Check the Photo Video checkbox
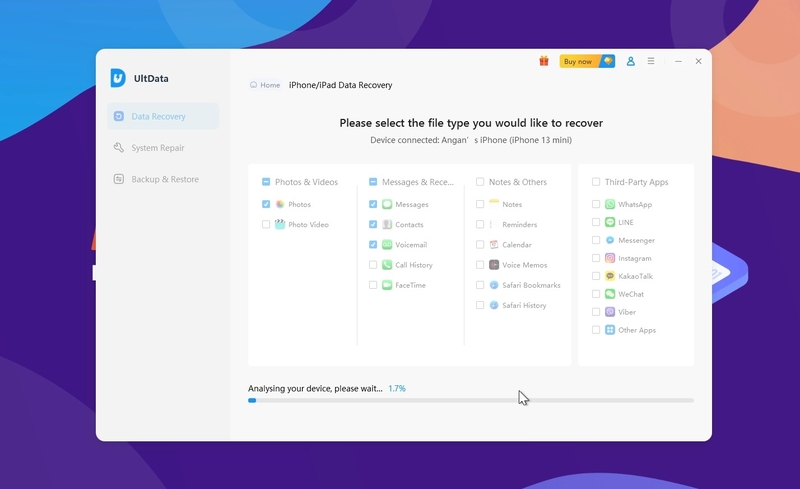This screenshot has height=489, width=800. point(266,224)
